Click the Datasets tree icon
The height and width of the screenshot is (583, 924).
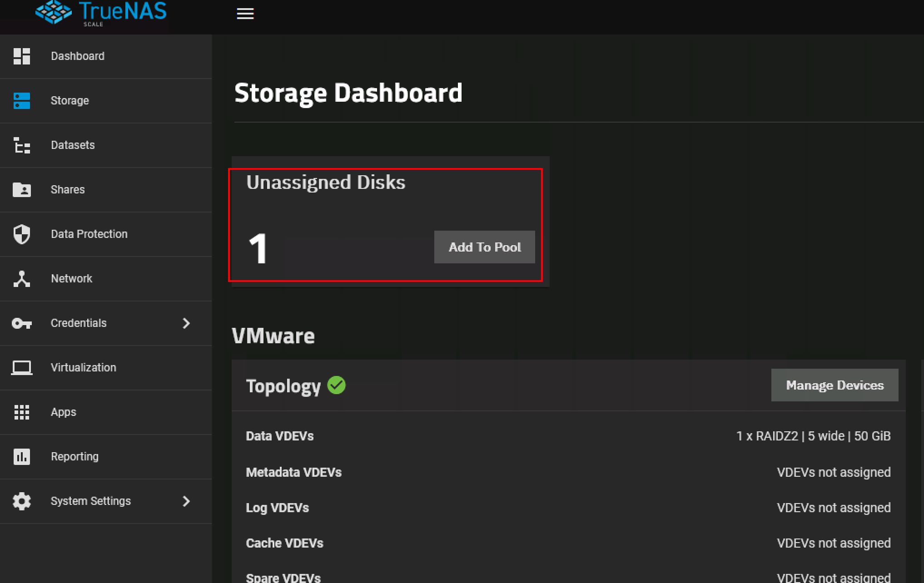click(21, 145)
